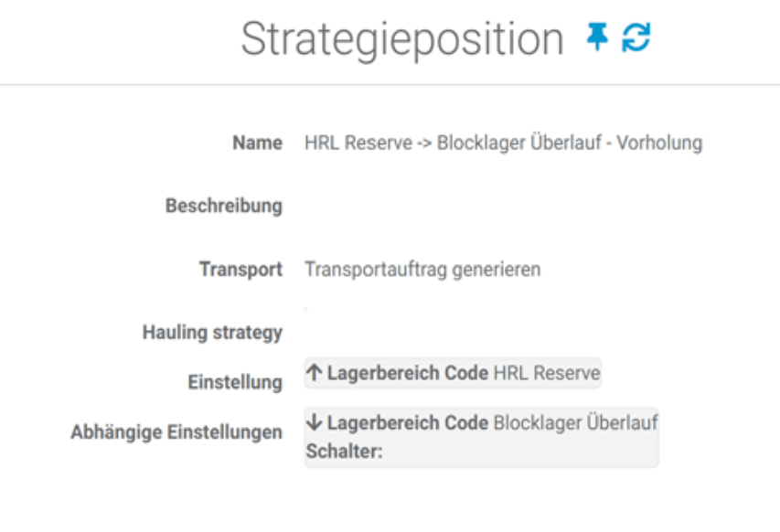780x532 pixels.
Task: Click the HRL Reserve value in Einstellung
Action: [x=547, y=374]
